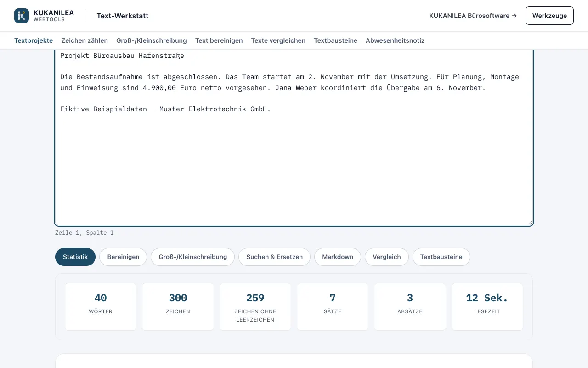This screenshot has width=588, height=368.
Task: Click the Absätze count value 3
Action: click(x=410, y=298)
